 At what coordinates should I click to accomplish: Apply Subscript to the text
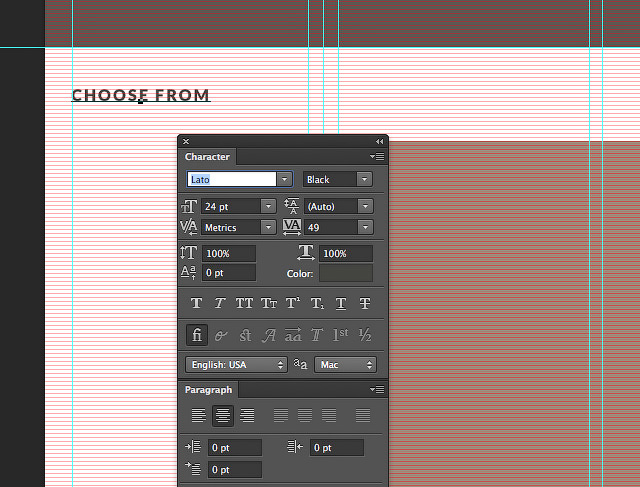317,303
